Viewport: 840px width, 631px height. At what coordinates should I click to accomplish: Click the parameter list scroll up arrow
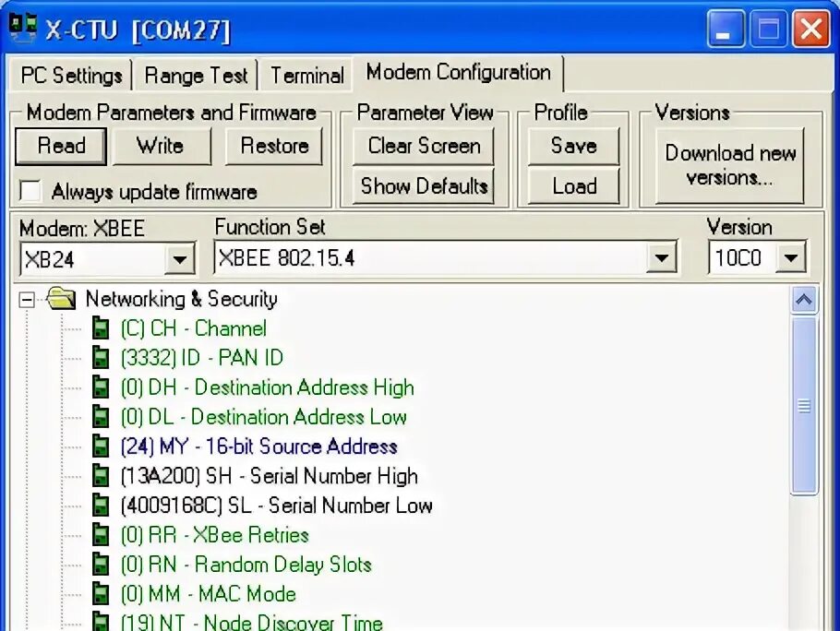804,300
